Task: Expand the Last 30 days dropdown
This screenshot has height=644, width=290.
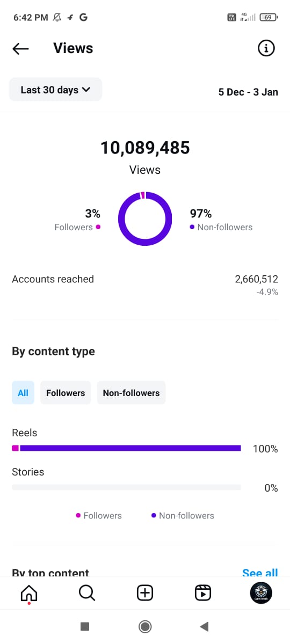Action: pyautogui.click(x=55, y=90)
